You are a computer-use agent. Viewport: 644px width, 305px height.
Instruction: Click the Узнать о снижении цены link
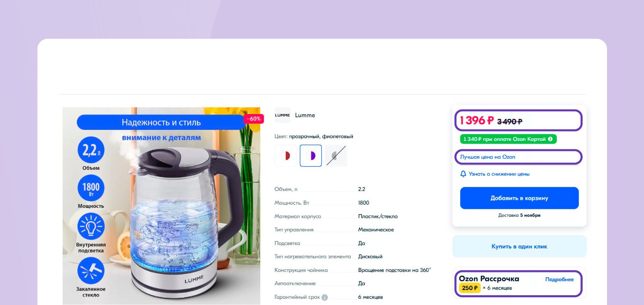[x=499, y=174]
